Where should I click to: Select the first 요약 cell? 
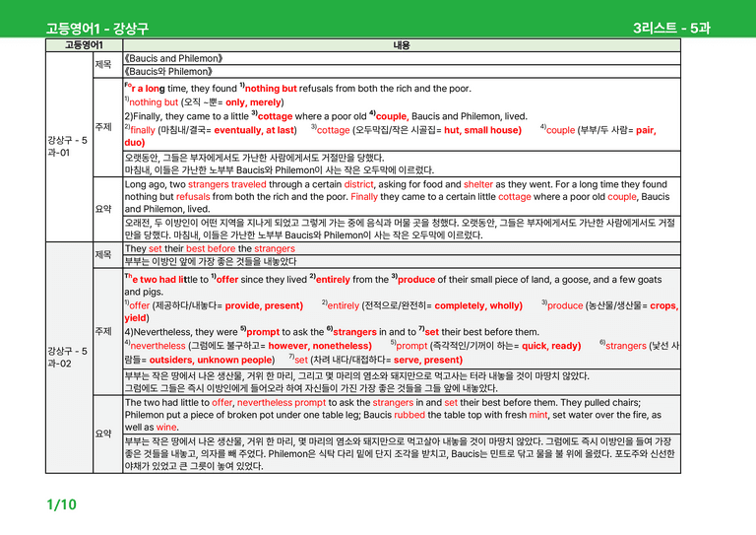[x=107, y=209]
